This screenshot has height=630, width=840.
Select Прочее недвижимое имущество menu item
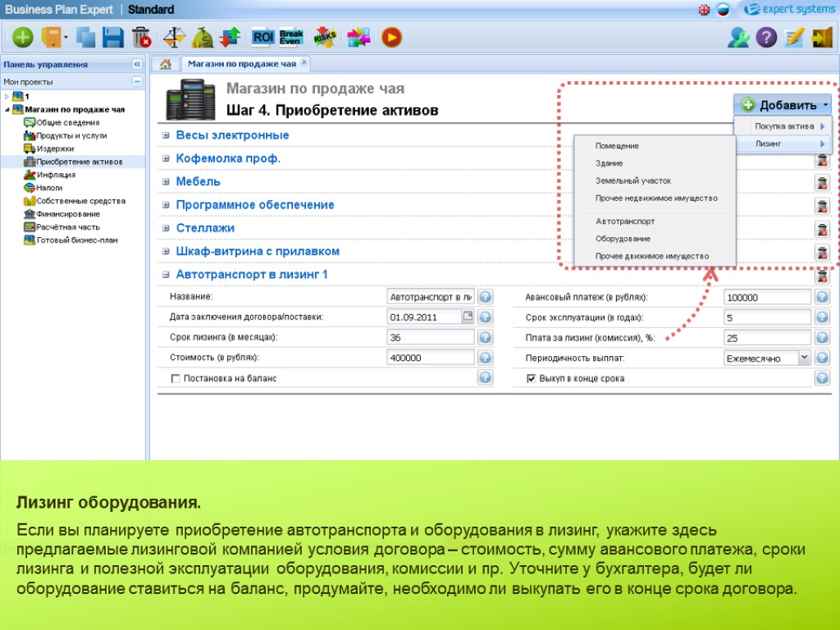655,199
